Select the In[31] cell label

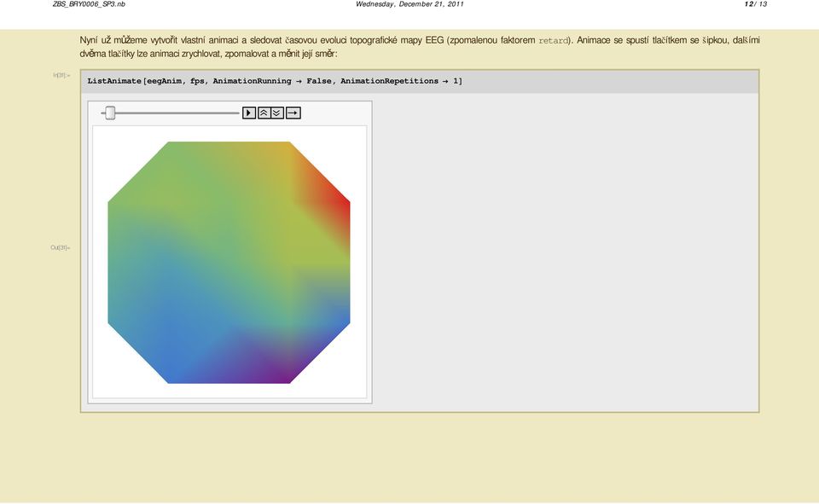coord(61,76)
